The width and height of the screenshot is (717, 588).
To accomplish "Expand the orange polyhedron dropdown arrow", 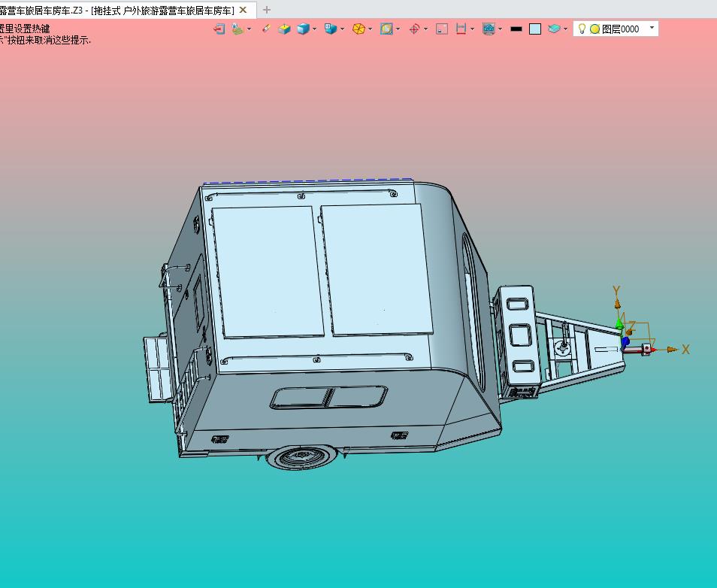I will tap(371, 29).
